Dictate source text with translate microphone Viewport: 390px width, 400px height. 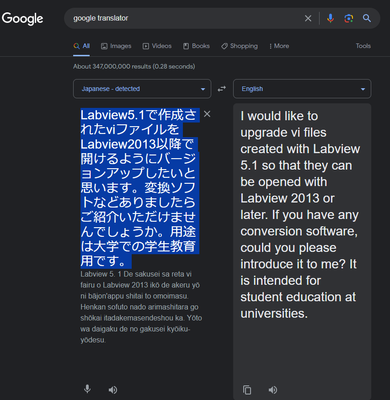pyautogui.click(x=87, y=389)
